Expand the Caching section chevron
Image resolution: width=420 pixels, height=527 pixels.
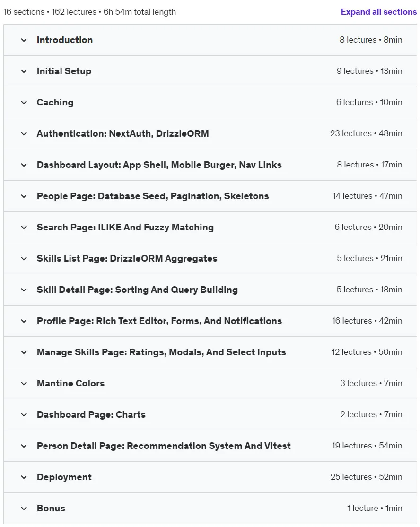(24, 103)
